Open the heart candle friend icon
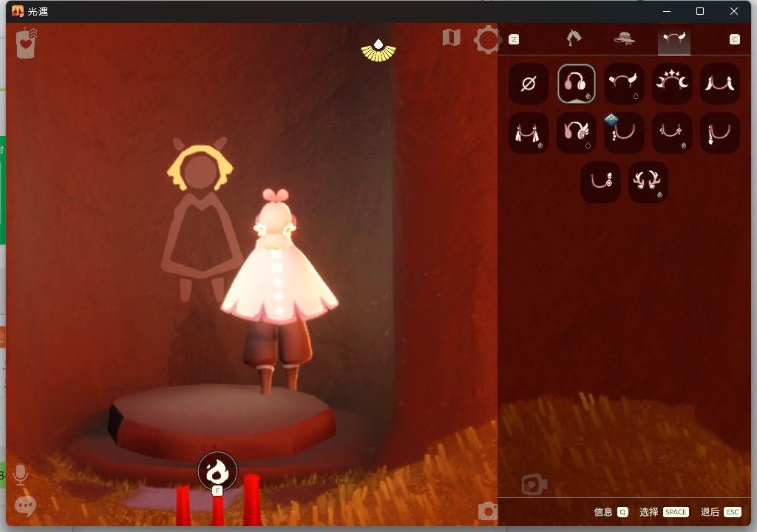This screenshot has width=757, height=532. pyautogui.click(x=26, y=44)
